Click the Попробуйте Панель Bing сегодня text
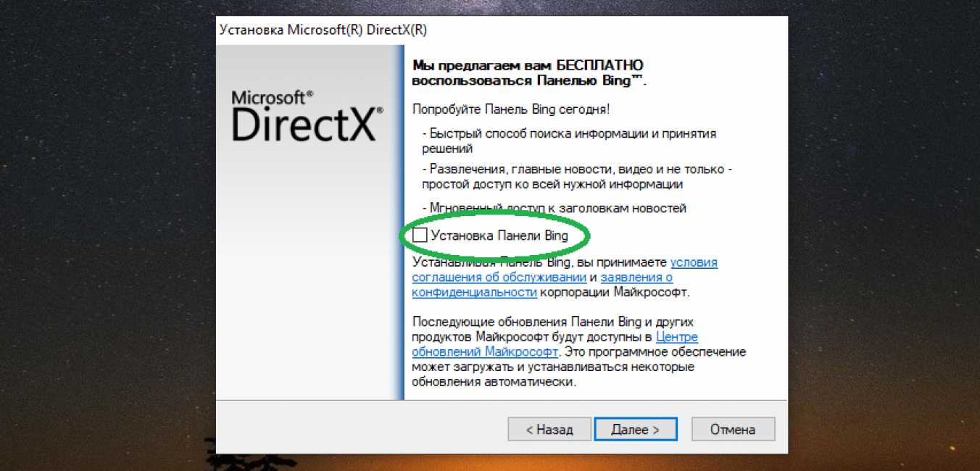 (511, 109)
